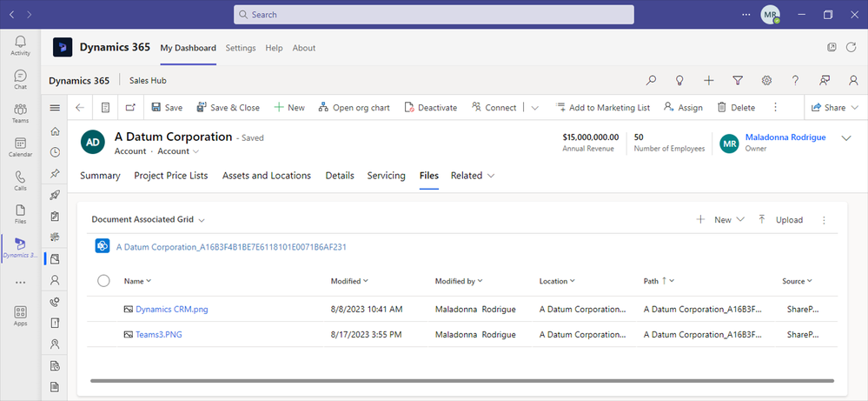Upload a document to the grid
The height and width of the screenshot is (401, 868).
coord(780,220)
